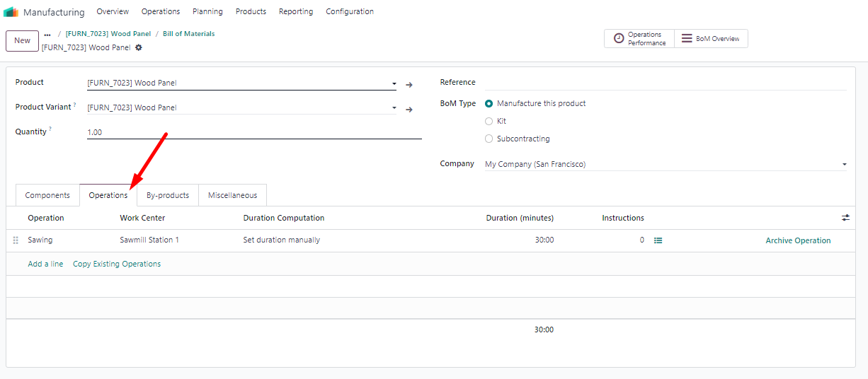Viewport: 868px width, 379px height.
Task: Open the Company dropdown
Action: click(x=666, y=164)
